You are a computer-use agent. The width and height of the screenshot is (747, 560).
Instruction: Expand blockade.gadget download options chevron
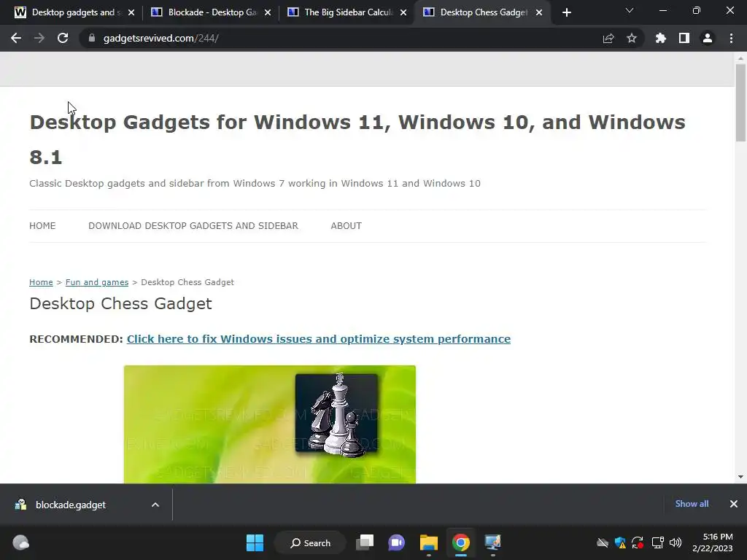[x=155, y=505]
